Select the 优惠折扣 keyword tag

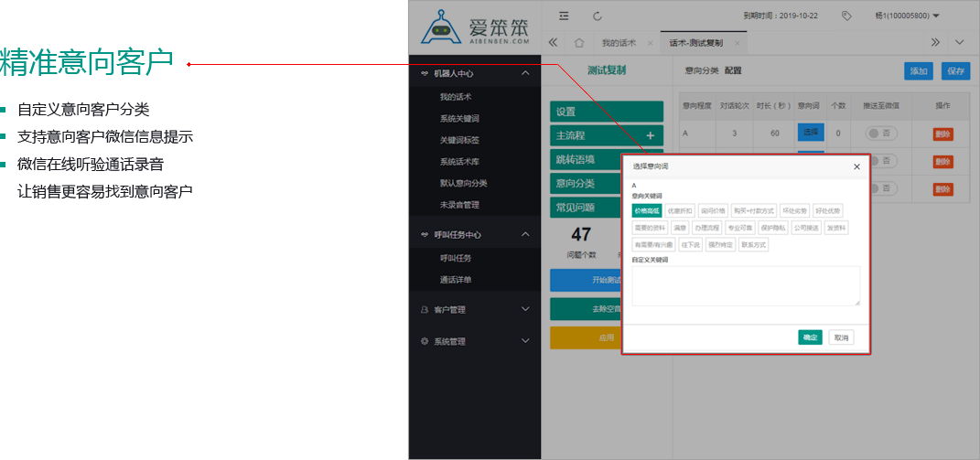point(679,210)
